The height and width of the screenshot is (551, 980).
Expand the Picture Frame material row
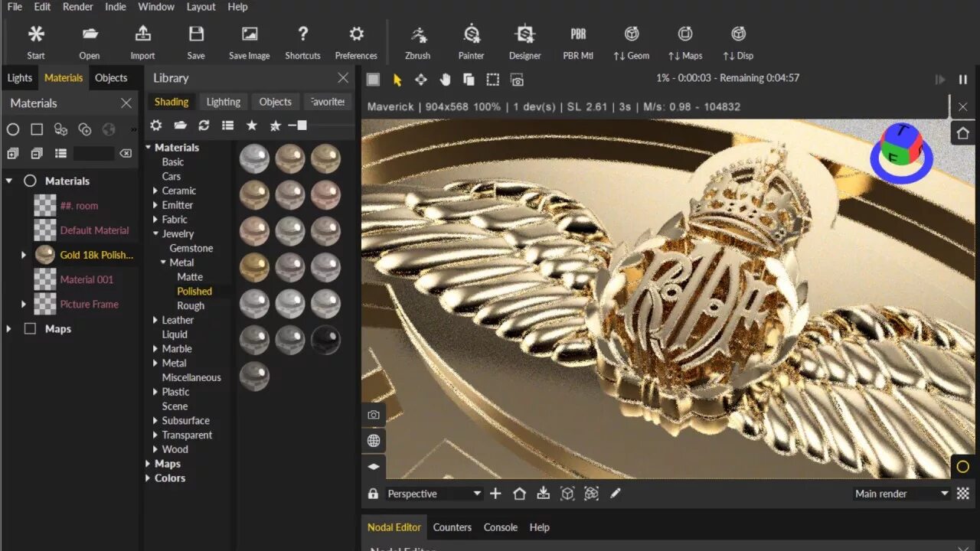point(24,305)
